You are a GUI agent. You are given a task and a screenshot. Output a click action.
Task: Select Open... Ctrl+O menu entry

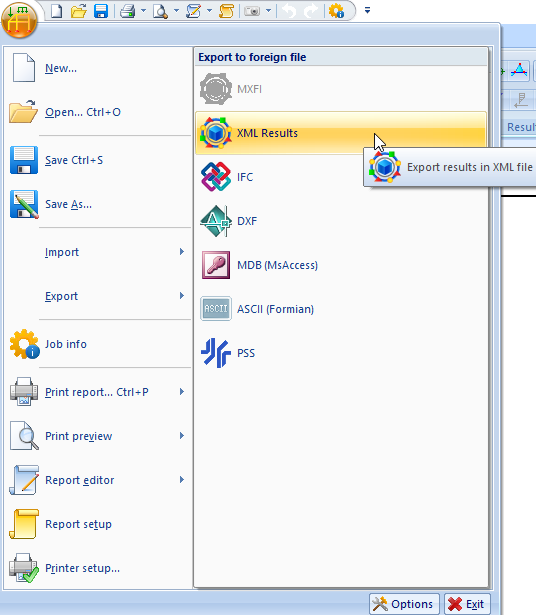(x=97, y=112)
